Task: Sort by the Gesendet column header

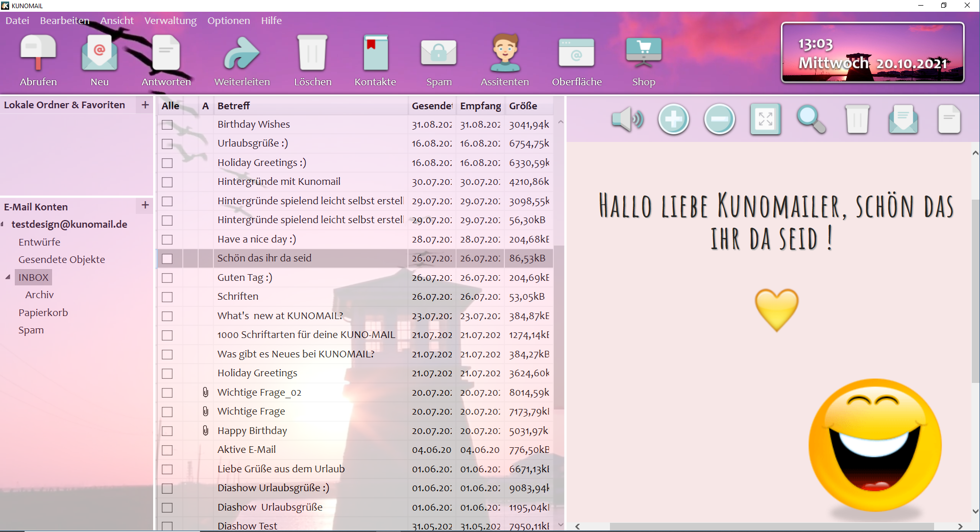Action: tap(432, 106)
